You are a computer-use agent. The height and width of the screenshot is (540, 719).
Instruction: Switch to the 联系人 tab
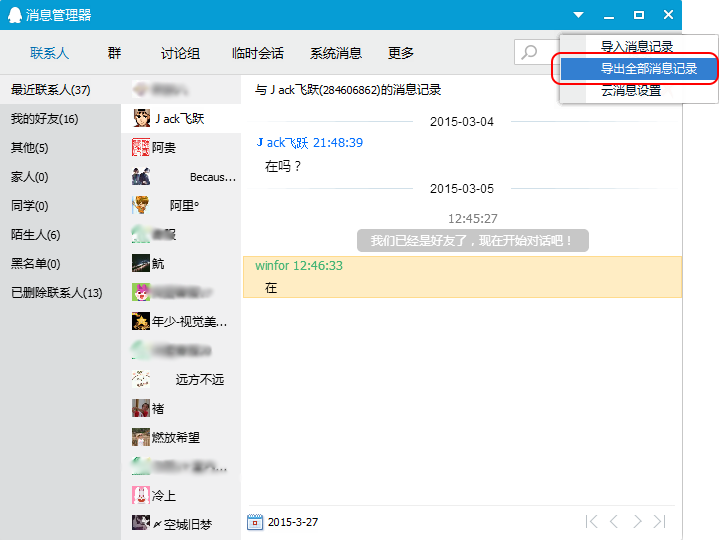[50, 53]
